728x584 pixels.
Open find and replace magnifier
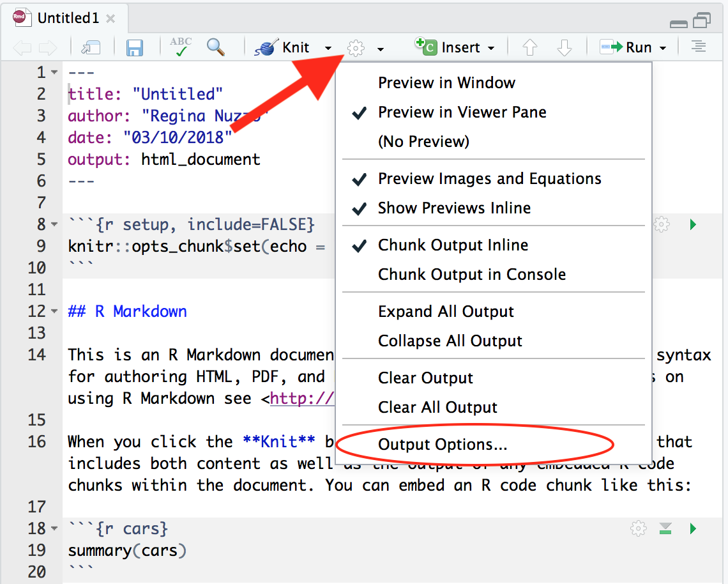coord(216,47)
